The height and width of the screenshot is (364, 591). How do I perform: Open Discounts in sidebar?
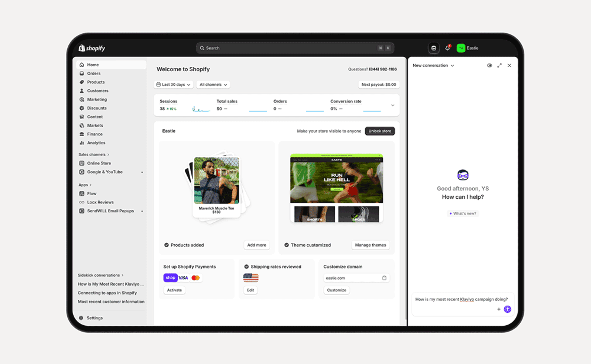111,108
